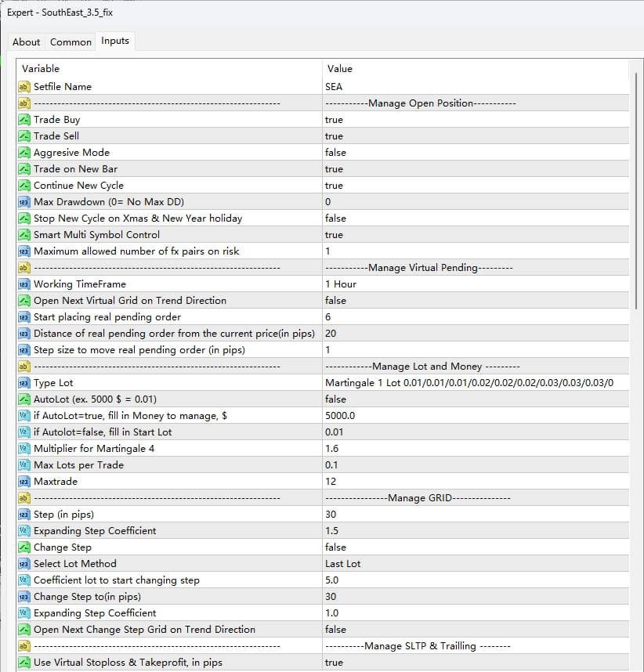
Task: Click the numeric icon beside Step (in pips)
Action: click(x=24, y=514)
